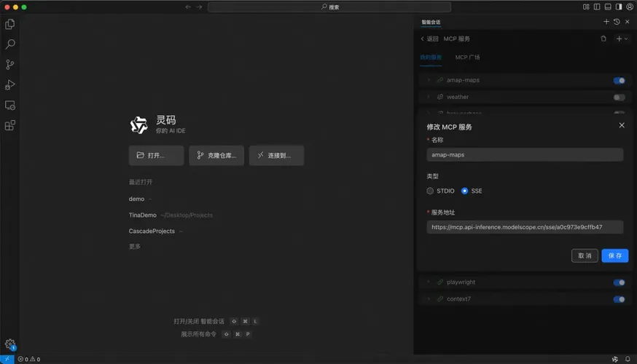Open the Source Control branch icon
This screenshot has width=637, height=364.
[x=9, y=65]
